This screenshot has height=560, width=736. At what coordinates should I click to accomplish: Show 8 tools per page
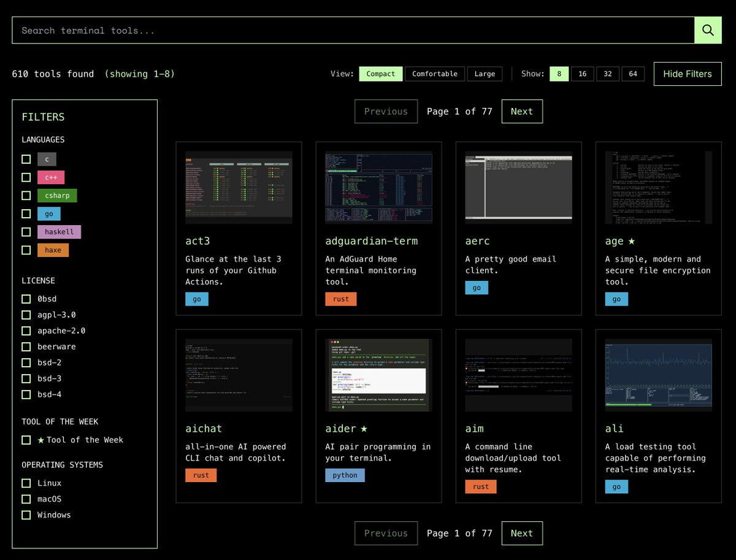point(559,74)
